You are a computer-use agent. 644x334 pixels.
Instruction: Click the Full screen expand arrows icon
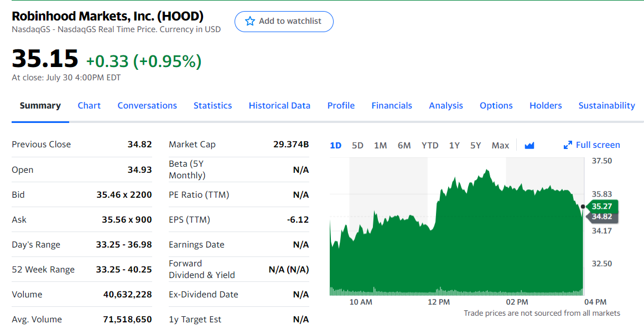(568, 145)
